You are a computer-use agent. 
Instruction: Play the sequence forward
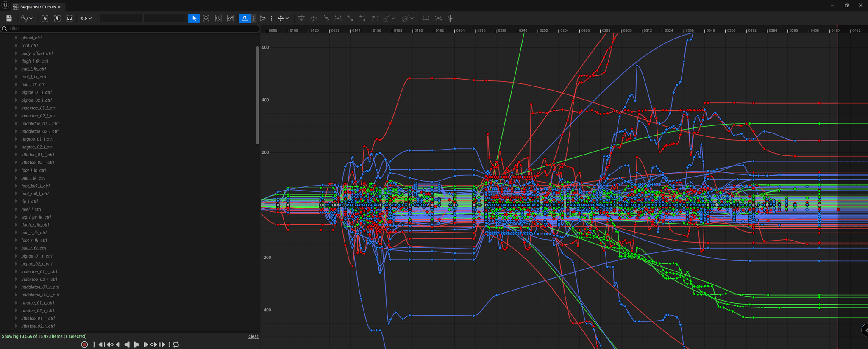coord(136,344)
